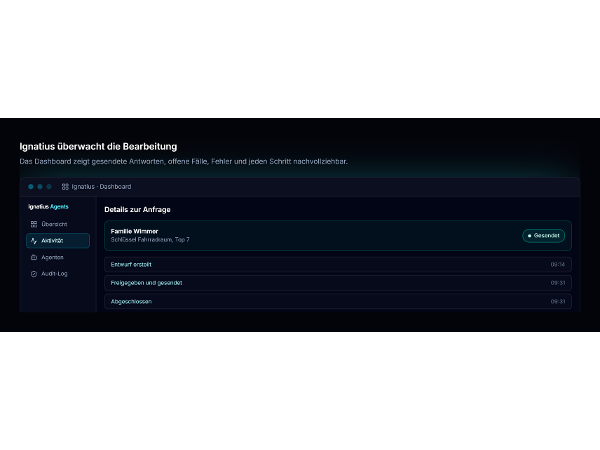This screenshot has width=600, height=450.
Task: Click the Agenten robot icon
Action: [x=34, y=257]
